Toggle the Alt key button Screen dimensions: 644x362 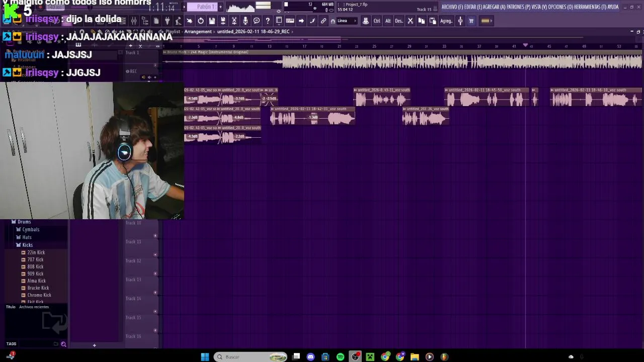pyautogui.click(x=388, y=21)
